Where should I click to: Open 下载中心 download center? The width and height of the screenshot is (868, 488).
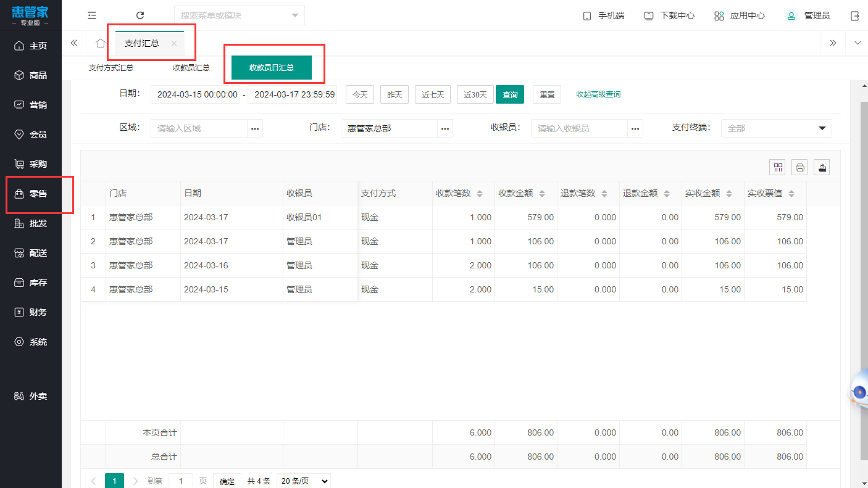(x=669, y=16)
